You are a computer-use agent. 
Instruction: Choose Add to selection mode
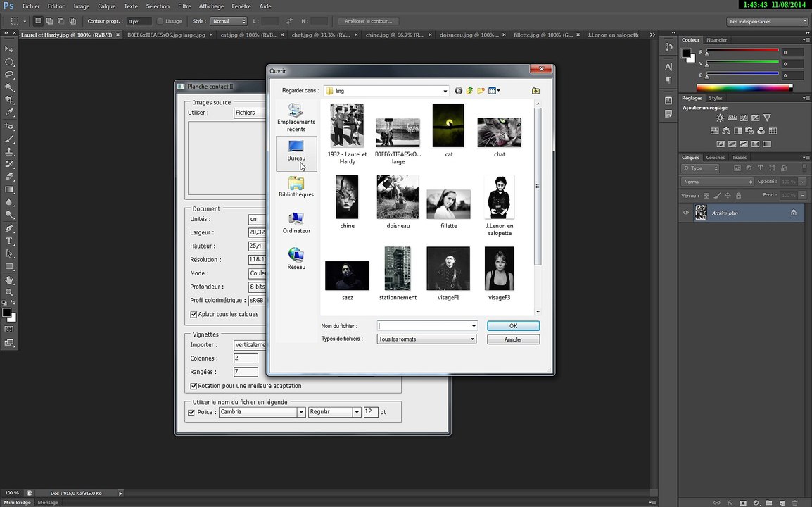coord(49,21)
